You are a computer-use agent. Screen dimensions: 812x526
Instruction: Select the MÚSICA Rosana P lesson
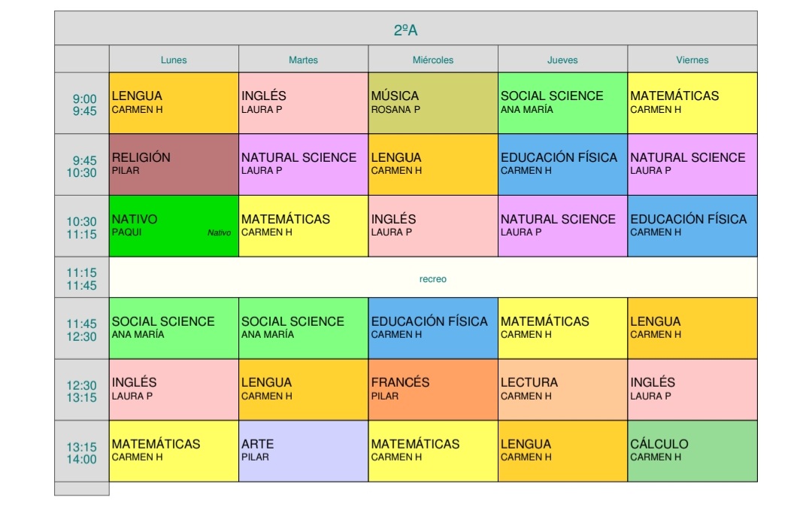point(433,102)
